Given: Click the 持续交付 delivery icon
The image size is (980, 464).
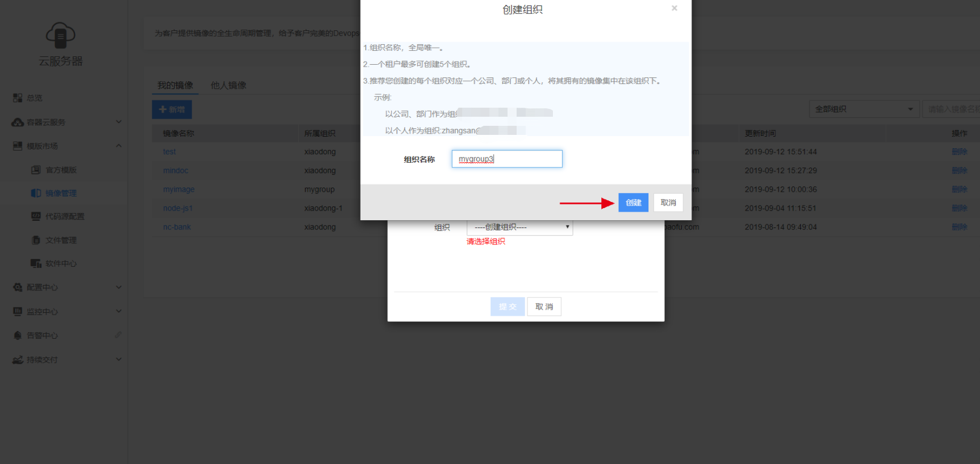Looking at the screenshot, I should [x=18, y=359].
